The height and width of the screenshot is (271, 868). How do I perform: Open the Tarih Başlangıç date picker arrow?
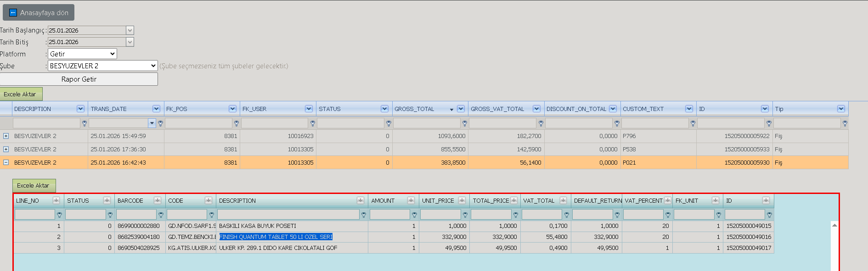(x=130, y=30)
